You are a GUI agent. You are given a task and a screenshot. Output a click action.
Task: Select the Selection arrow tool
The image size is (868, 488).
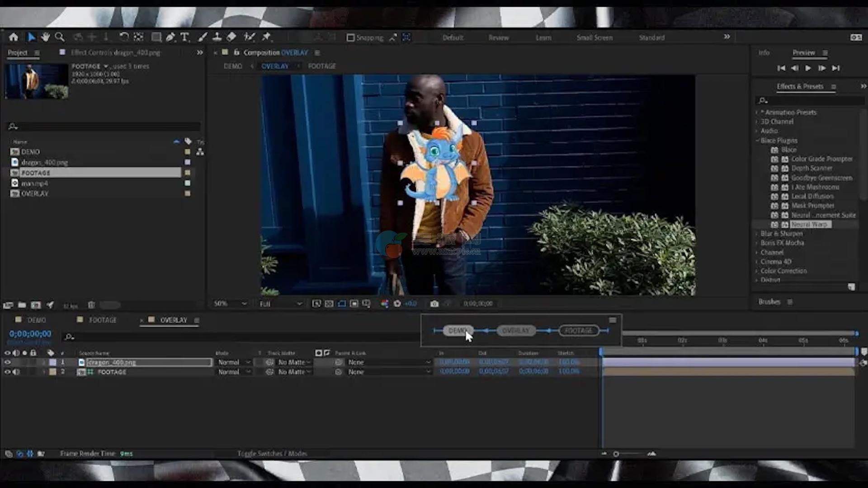pyautogui.click(x=31, y=37)
